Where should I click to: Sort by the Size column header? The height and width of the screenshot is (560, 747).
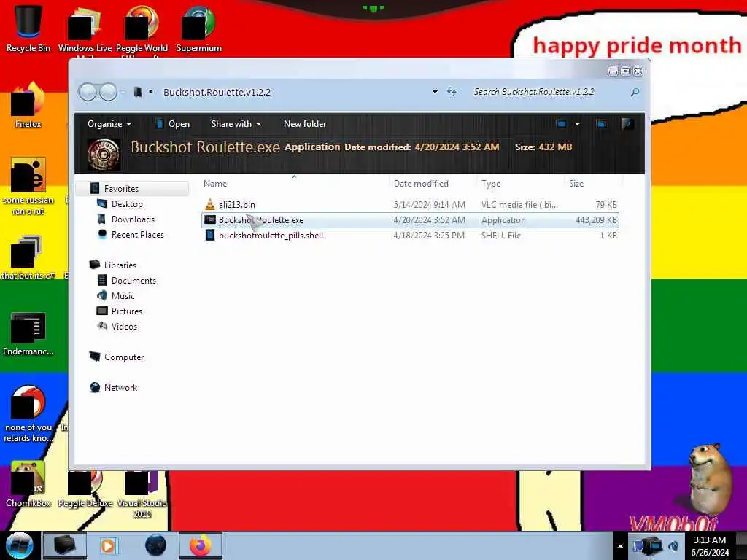coord(593,183)
